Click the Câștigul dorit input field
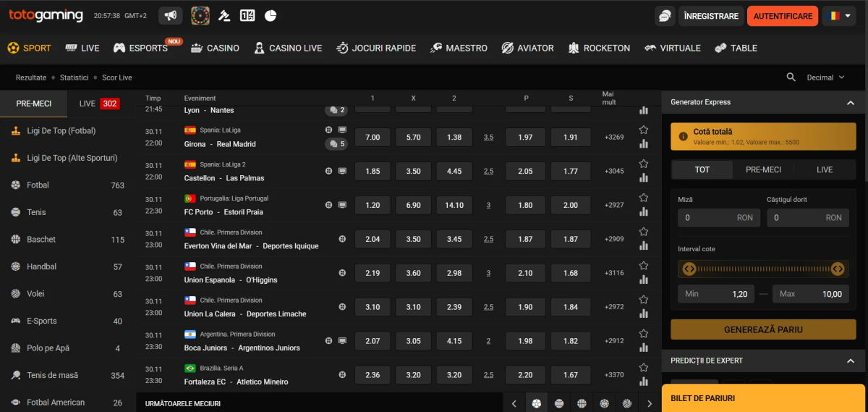Image resolution: width=868 pixels, height=412 pixels. click(x=808, y=217)
